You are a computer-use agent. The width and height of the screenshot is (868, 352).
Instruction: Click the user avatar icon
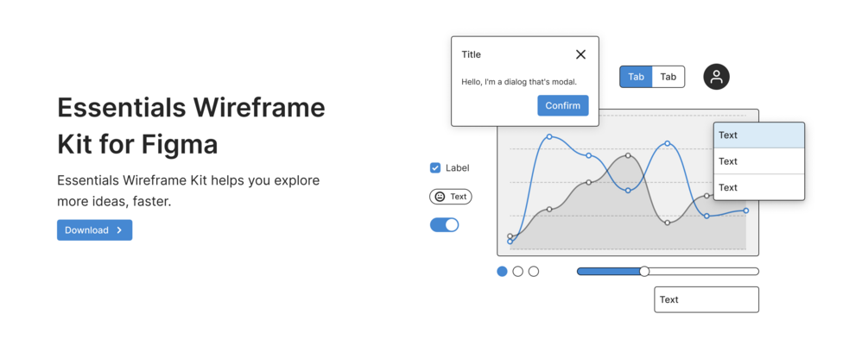(x=716, y=77)
